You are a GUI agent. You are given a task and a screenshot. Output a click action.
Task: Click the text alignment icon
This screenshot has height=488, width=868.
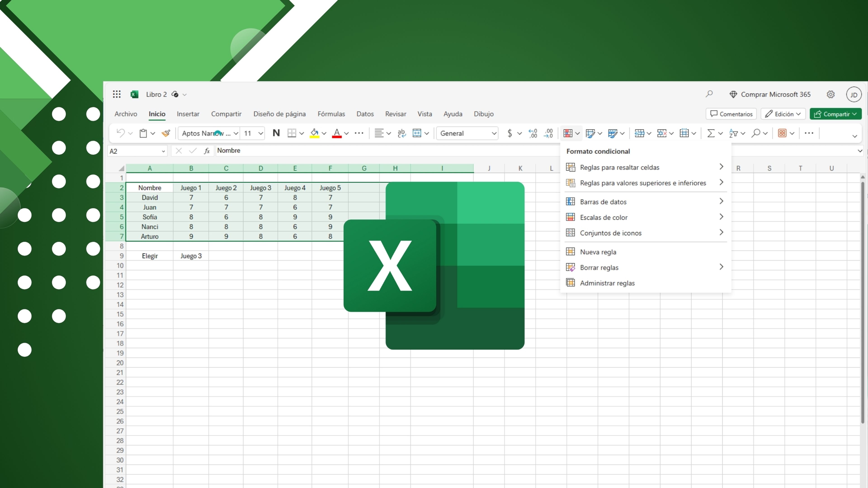[379, 133]
